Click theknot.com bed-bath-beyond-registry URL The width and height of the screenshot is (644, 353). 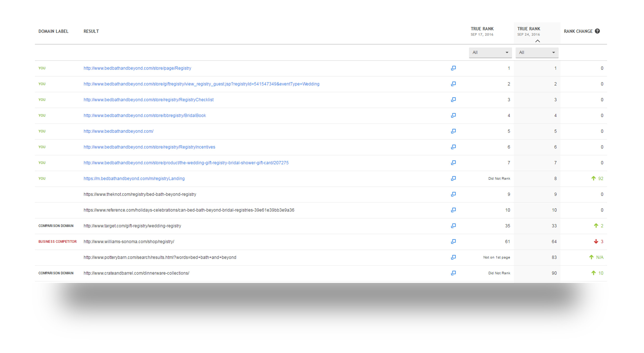140,194
